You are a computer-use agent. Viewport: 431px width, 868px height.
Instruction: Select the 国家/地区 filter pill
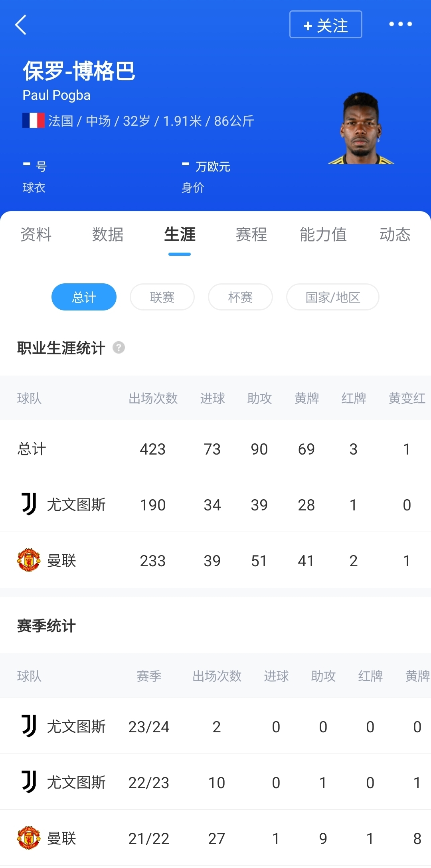pos(332,297)
